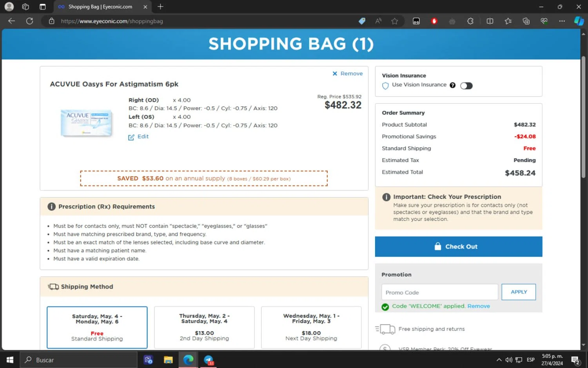Click the Vision Insurance shield icon
Viewport: 588px width, 368px height.
385,86
